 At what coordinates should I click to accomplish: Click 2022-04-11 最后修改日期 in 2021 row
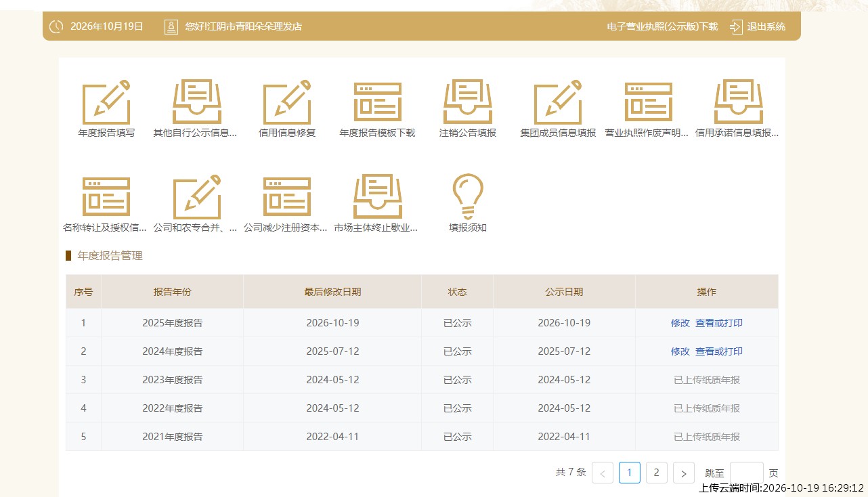[332, 437]
